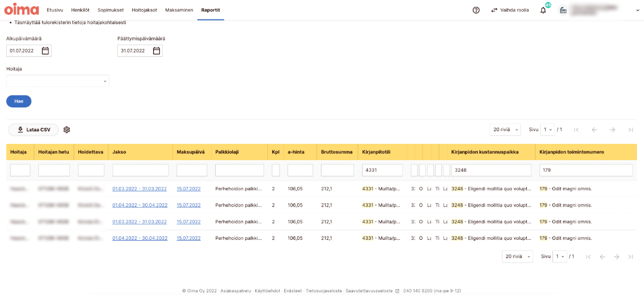The height and width of the screenshot is (295, 644).
Task: Go to first page in top pagination
Action: [x=577, y=130]
